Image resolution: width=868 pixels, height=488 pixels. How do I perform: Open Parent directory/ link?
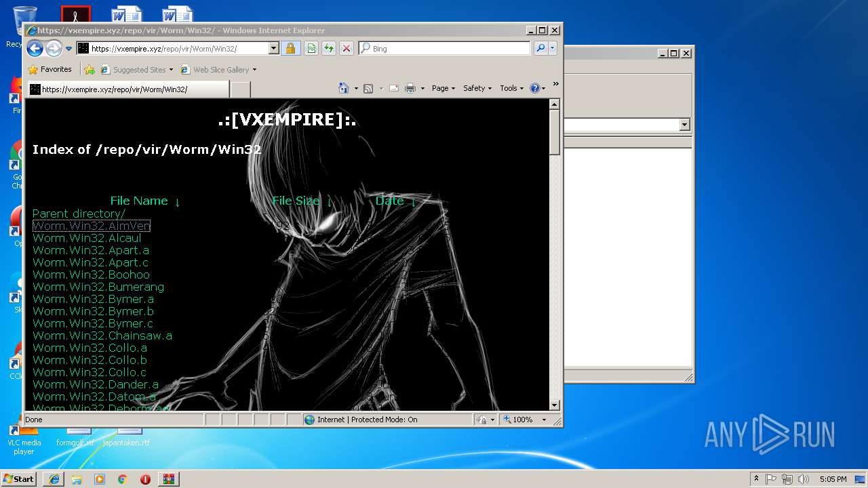coord(79,213)
